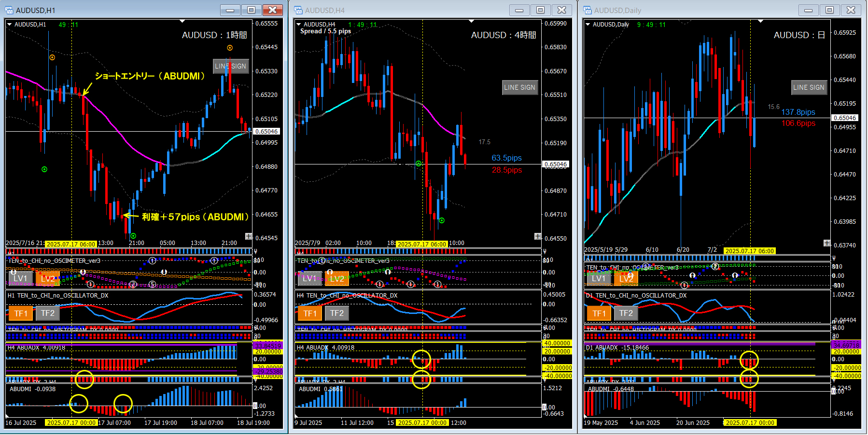Click LINE SIGN button in the H1 chart
This screenshot has width=868, height=435.
click(x=231, y=66)
